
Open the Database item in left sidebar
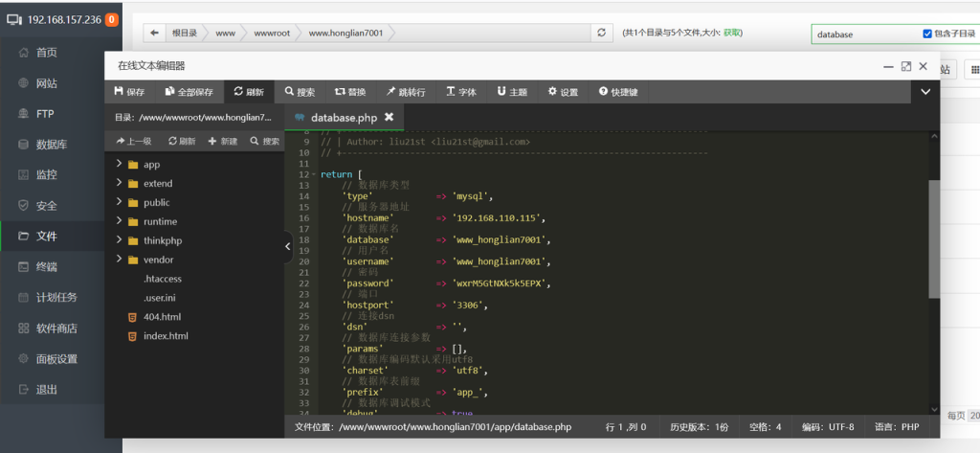tap(51, 145)
